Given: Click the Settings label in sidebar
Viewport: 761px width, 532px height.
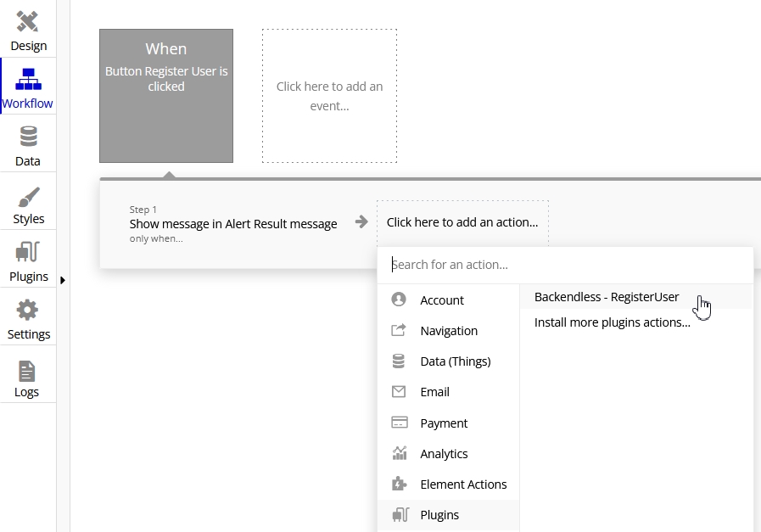Looking at the screenshot, I should (29, 334).
